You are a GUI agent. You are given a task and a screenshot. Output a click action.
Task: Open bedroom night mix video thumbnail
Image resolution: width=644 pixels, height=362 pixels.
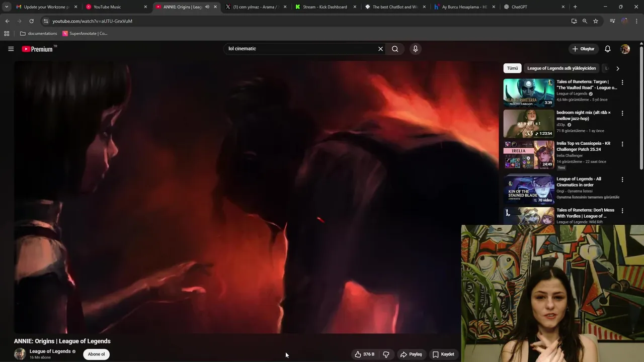coord(528,123)
